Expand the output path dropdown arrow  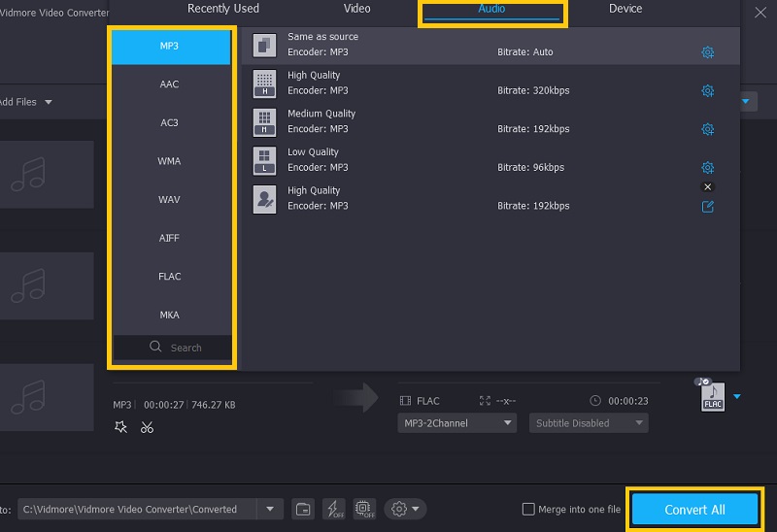[x=270, y=509]
